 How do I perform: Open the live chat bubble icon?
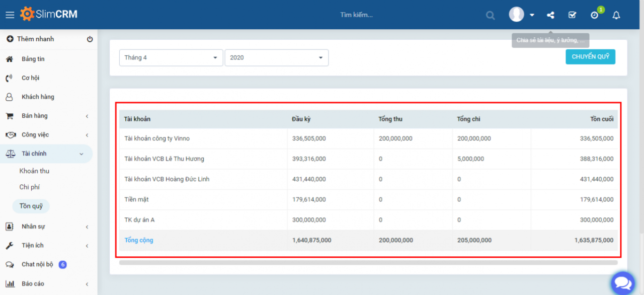pos(623,283)
